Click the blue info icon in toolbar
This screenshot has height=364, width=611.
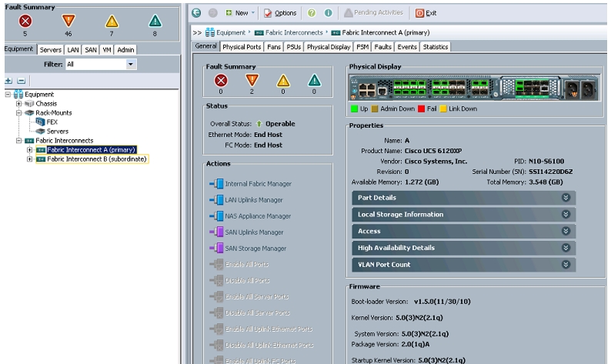tap(329, 13)
